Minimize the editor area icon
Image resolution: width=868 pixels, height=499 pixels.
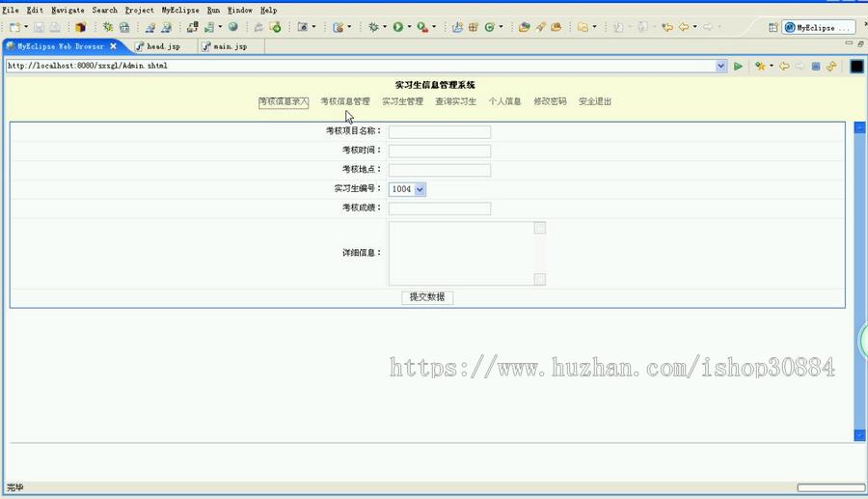pos(849,42)
